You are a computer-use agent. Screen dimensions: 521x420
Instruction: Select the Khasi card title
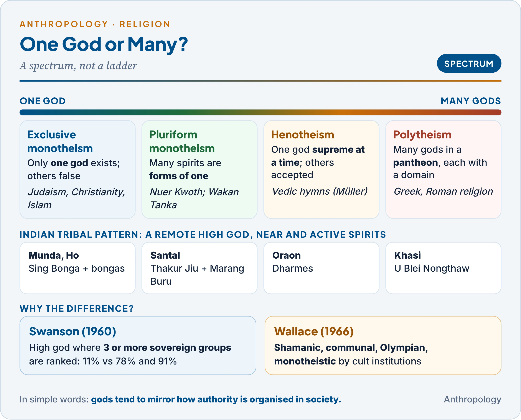[408, 256]
